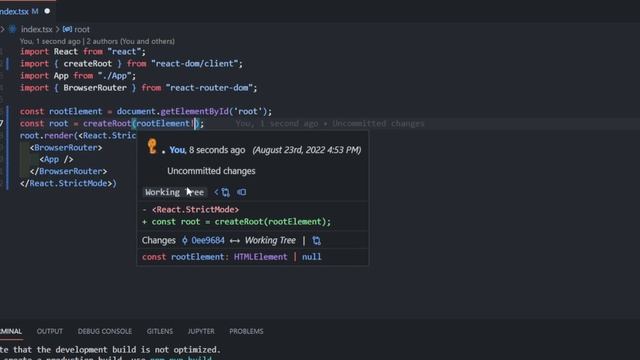Click the added 'const root = createRoot' diff line
This screenshot has height=360, width=640.
236,222
